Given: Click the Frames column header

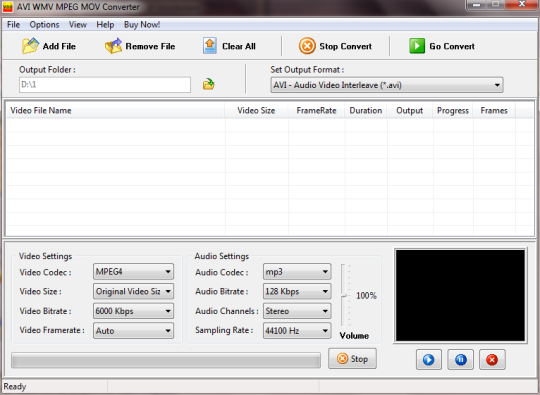Looking at the screenshot, I should click(494, 111).
